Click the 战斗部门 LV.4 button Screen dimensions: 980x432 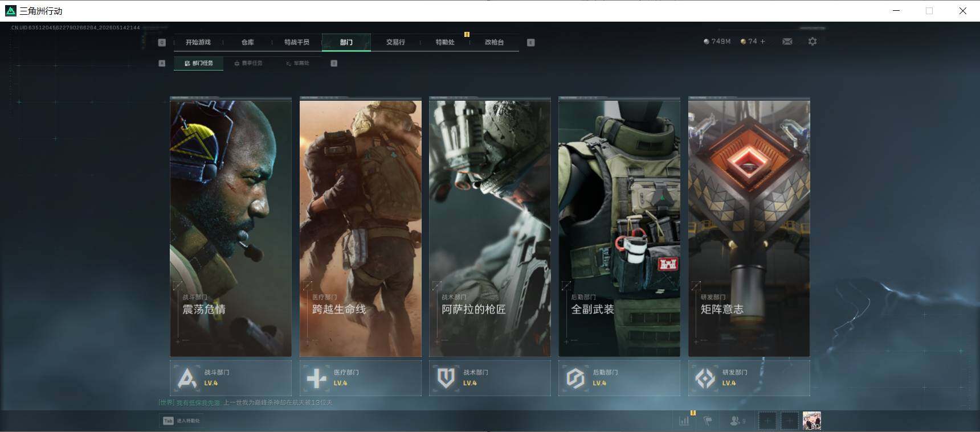pyautogui.click(x=231, y=378)
